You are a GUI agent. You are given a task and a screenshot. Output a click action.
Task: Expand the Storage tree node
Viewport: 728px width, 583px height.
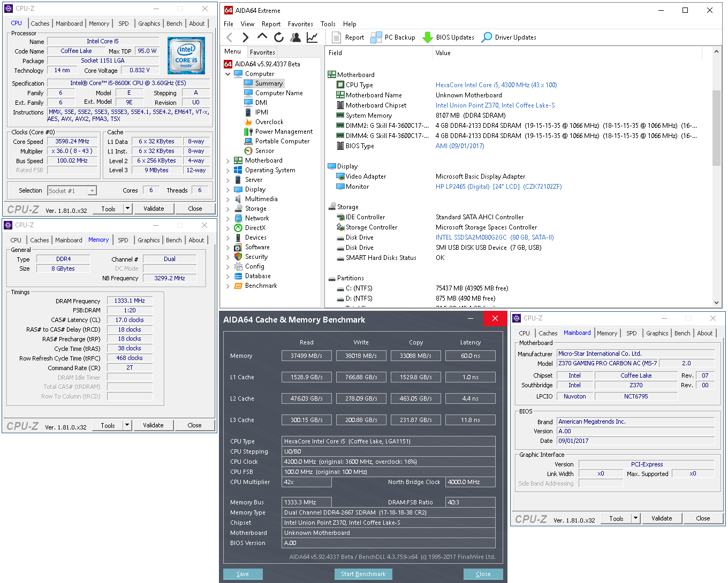[x=228, y=209]
